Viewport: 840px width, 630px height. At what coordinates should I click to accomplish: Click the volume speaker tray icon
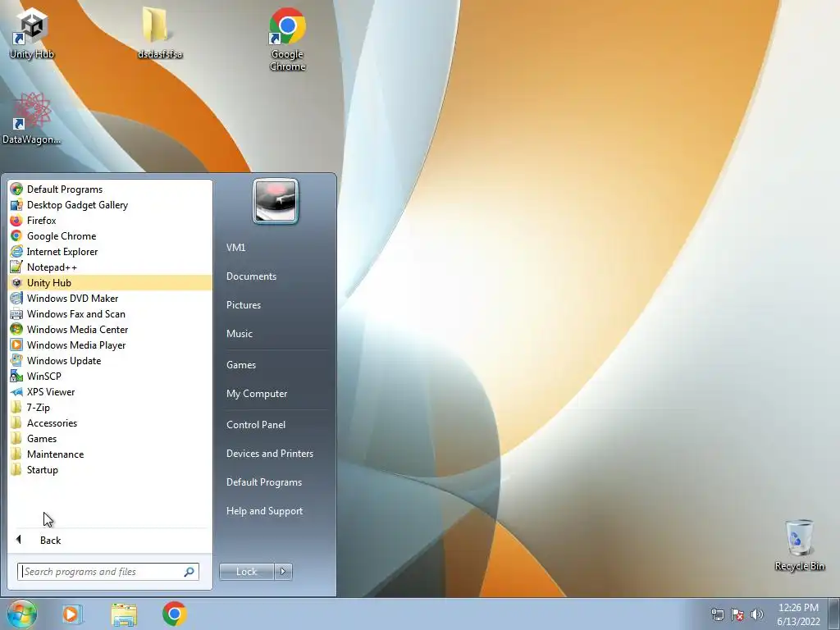(757, 614)
